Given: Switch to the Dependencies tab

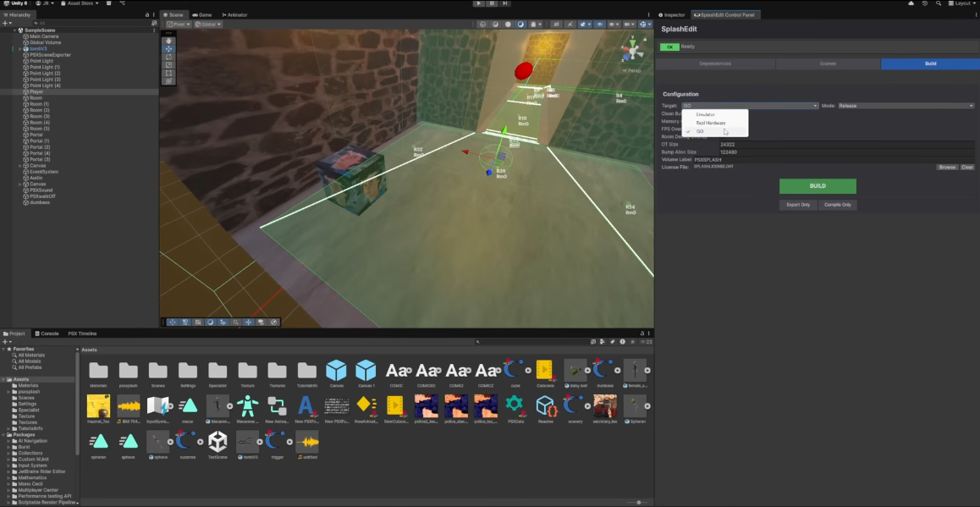Looking at the screenshot, I should pyautogui.click(x=715, y=64).
